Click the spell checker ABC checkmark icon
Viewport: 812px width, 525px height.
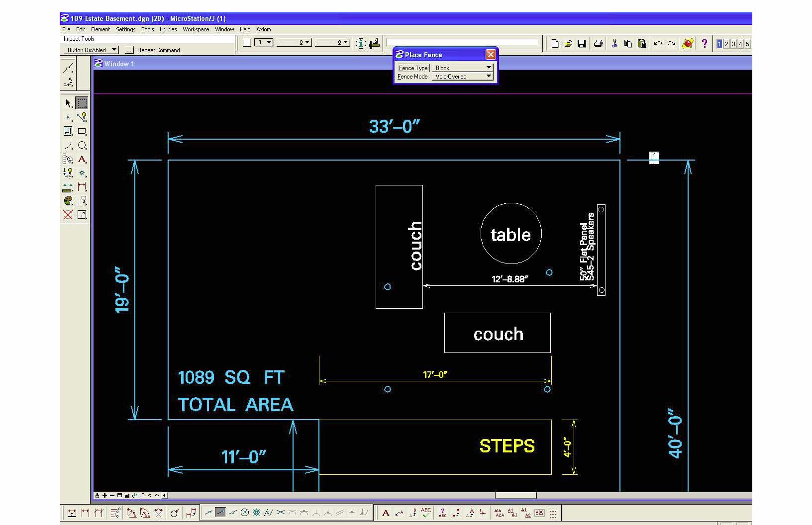click(x=426, y=513)
